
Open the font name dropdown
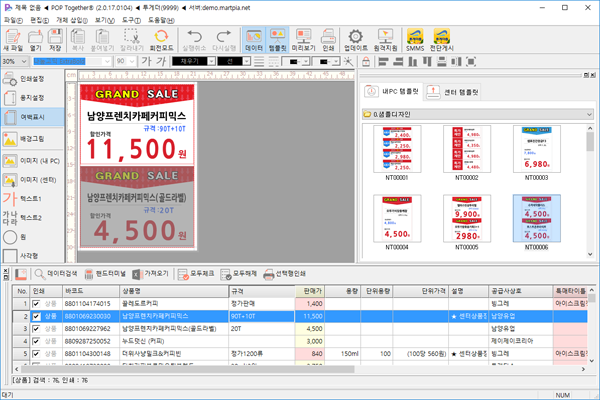click(x=107, y=61)
